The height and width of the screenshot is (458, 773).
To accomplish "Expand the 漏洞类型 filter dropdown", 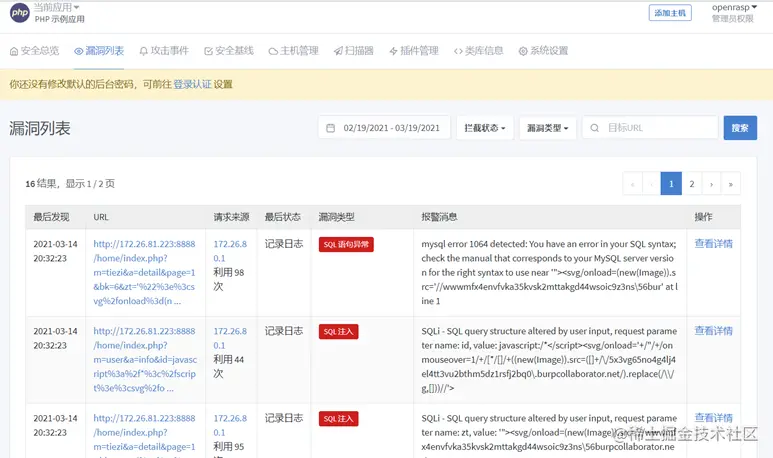I will point(547,128).
